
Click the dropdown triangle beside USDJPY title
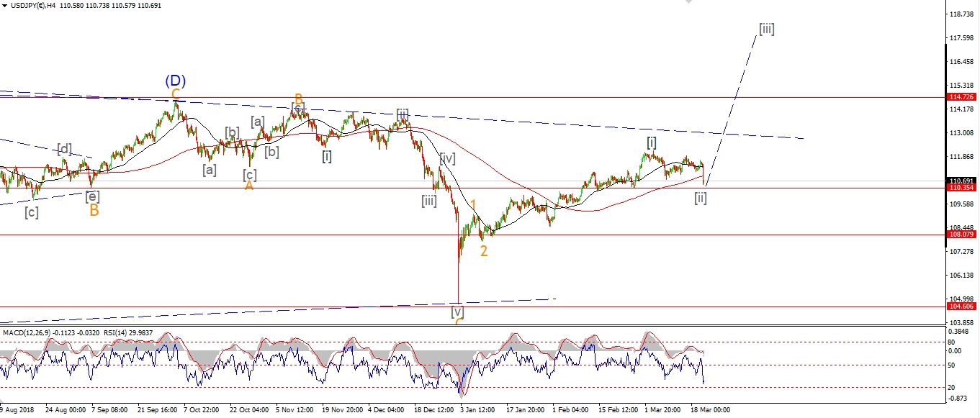4,6
